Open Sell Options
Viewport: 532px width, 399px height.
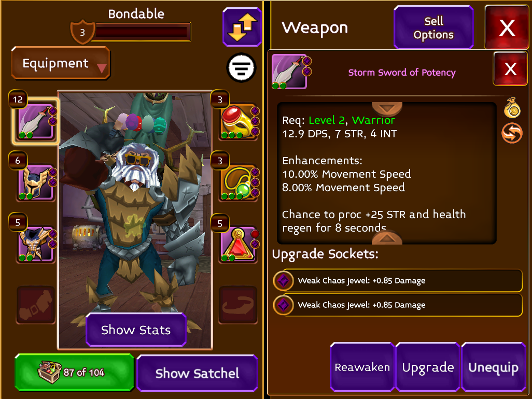point(433,28)
